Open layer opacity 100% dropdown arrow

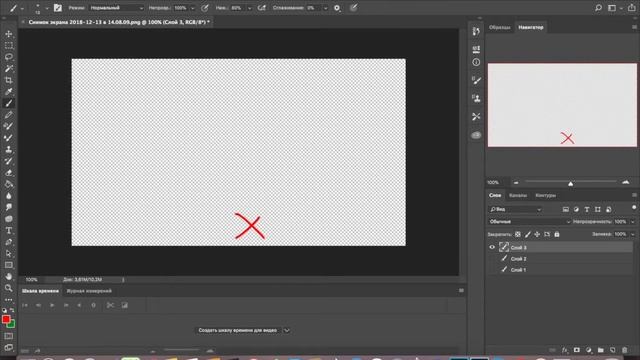(633, 222)
